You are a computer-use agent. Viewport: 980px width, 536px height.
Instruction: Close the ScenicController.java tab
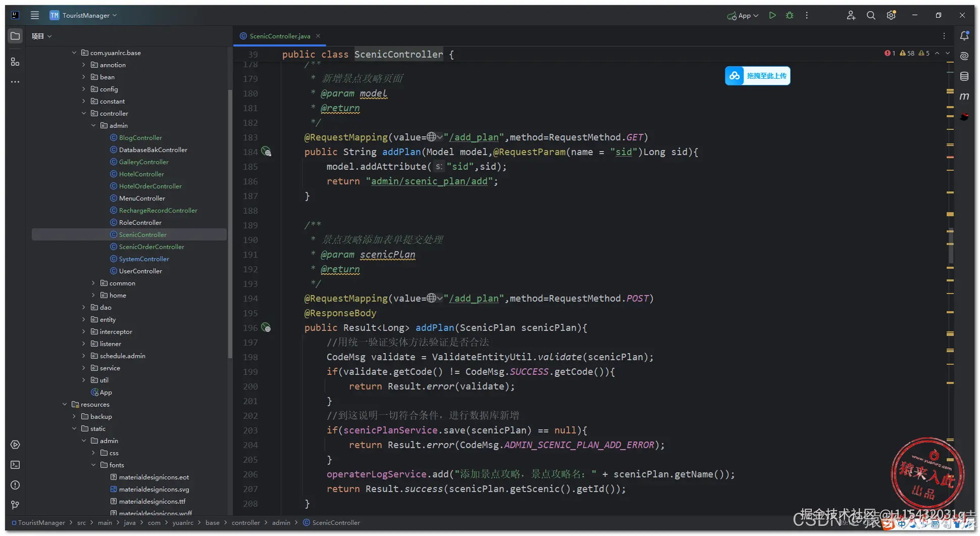tap(318, 36)
